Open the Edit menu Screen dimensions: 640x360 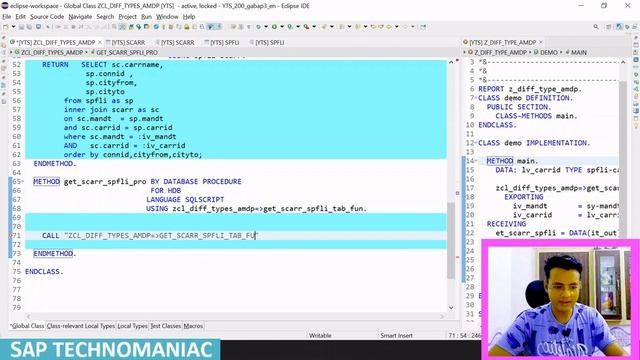20,17
